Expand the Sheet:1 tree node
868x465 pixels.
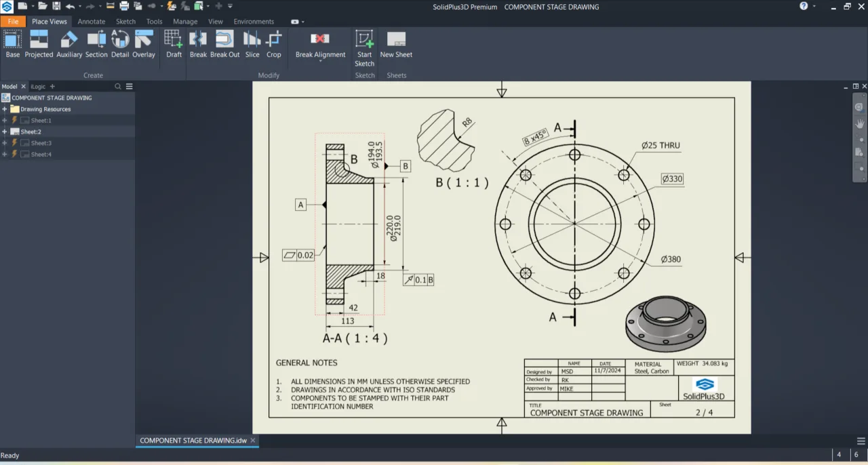5,121
